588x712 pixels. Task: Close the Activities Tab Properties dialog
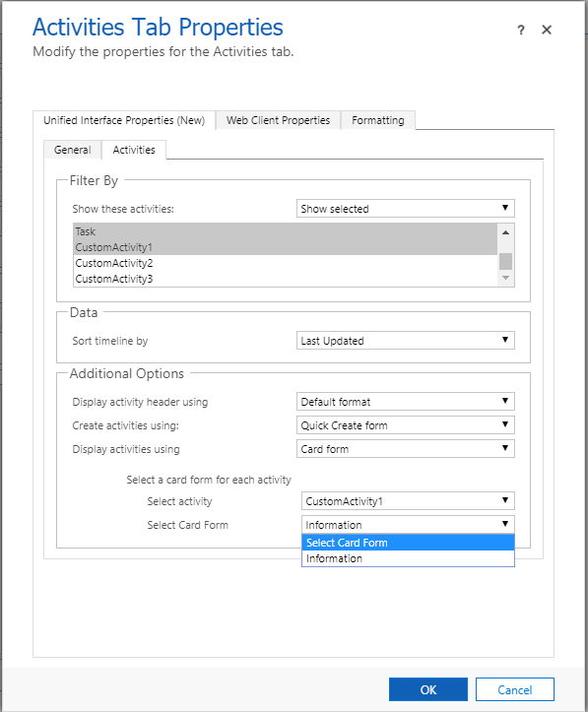[547, 30]
